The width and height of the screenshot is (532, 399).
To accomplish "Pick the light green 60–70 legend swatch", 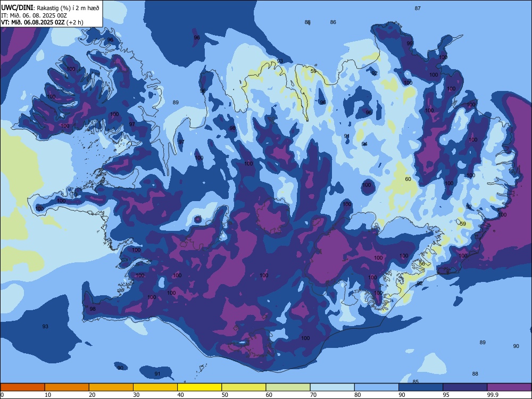I will [x=288, y=387].
